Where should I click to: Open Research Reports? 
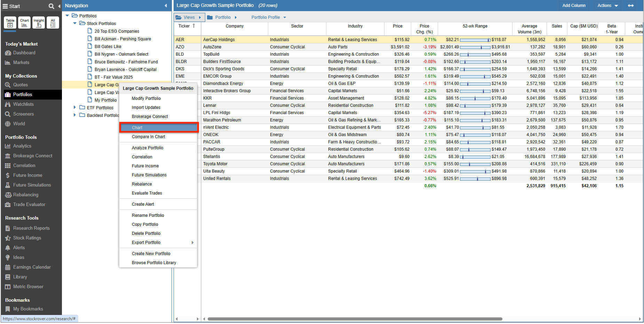tap(31, 228)
